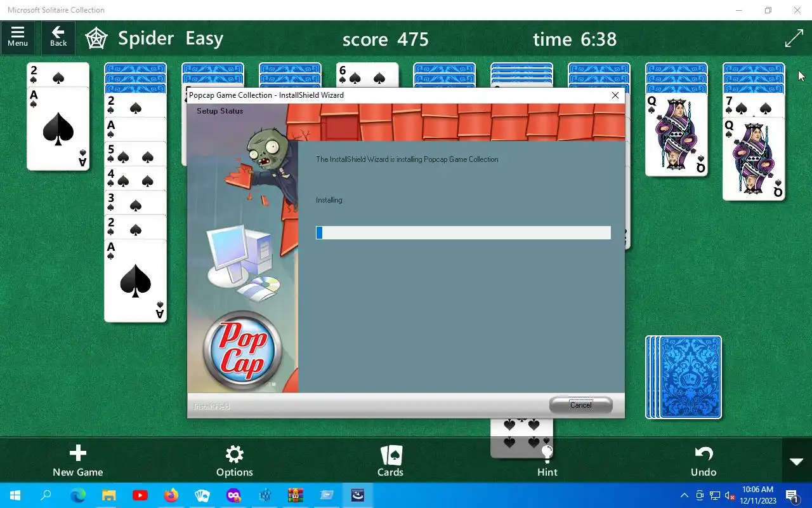Start a New Game with the plus icon
The width and height of the screenshot is (812, 508).
pos(77,461)
